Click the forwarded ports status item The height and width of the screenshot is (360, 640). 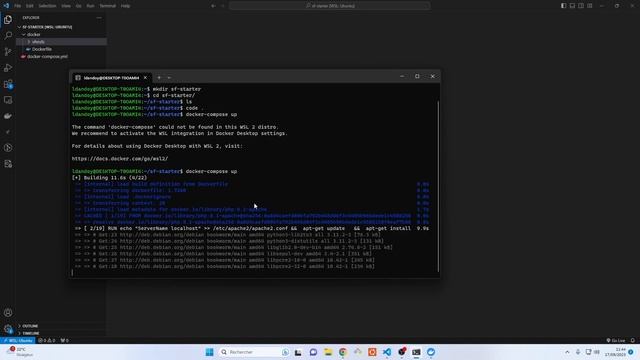pos(64,340)
